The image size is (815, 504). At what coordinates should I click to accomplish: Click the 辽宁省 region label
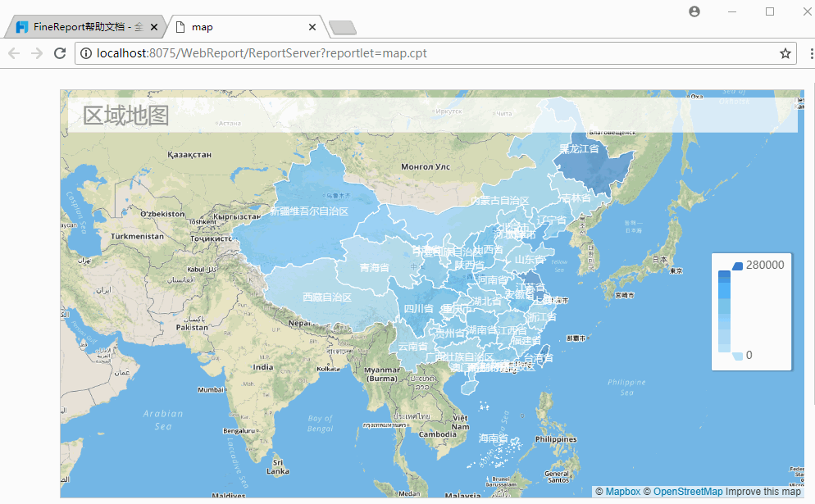click(x=552, y=220)
